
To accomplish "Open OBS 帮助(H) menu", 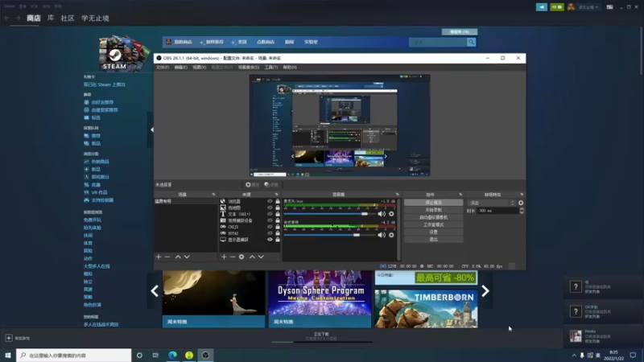I will 290,68.
